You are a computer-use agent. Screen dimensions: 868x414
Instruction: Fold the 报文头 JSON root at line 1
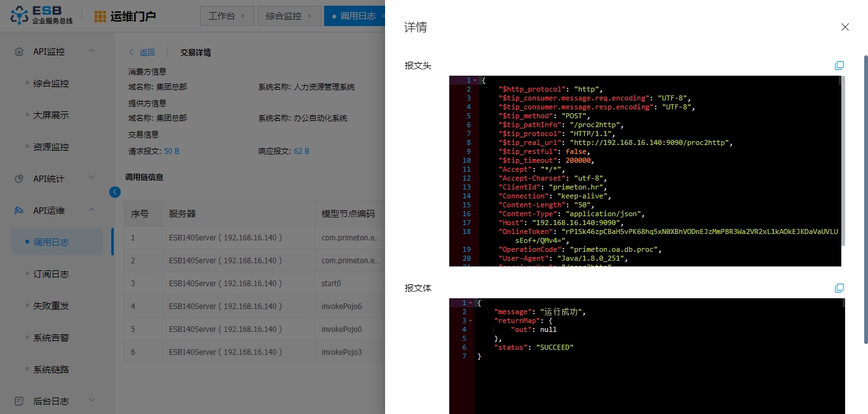coord(475,81)
